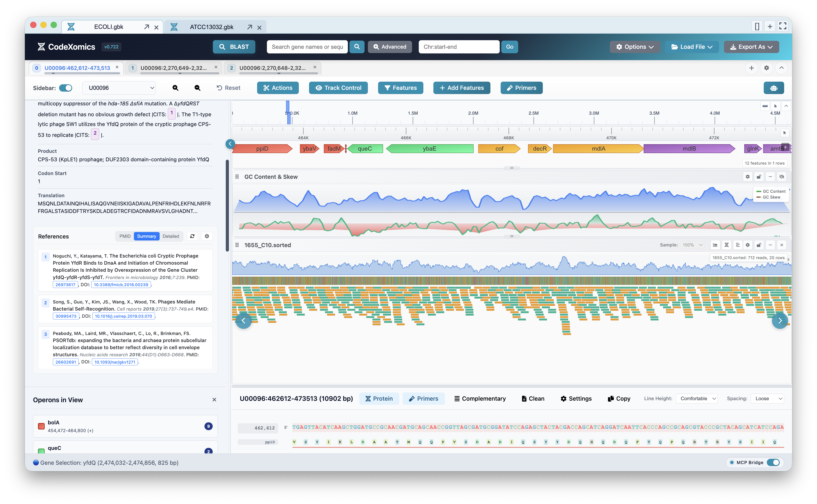Screen dimensions: 817x504
Task: Open the Export As dropdown
Action: [x=751, y=47]
